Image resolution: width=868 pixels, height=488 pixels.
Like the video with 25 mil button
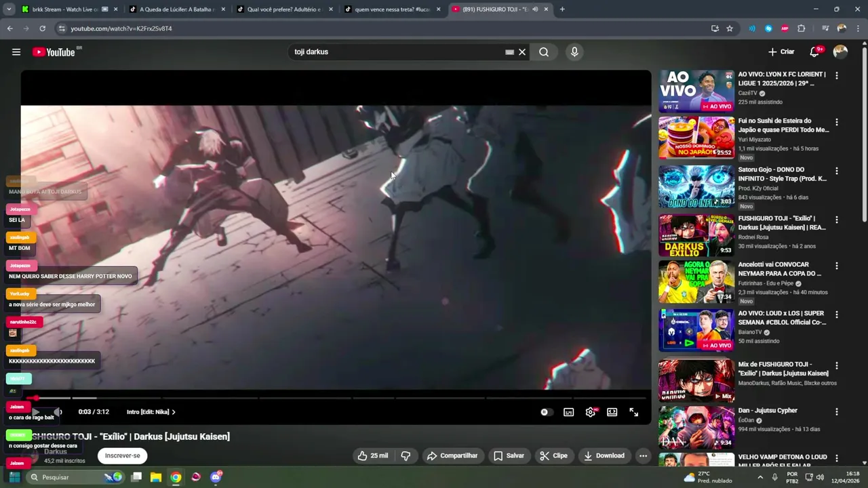(373, 455)
